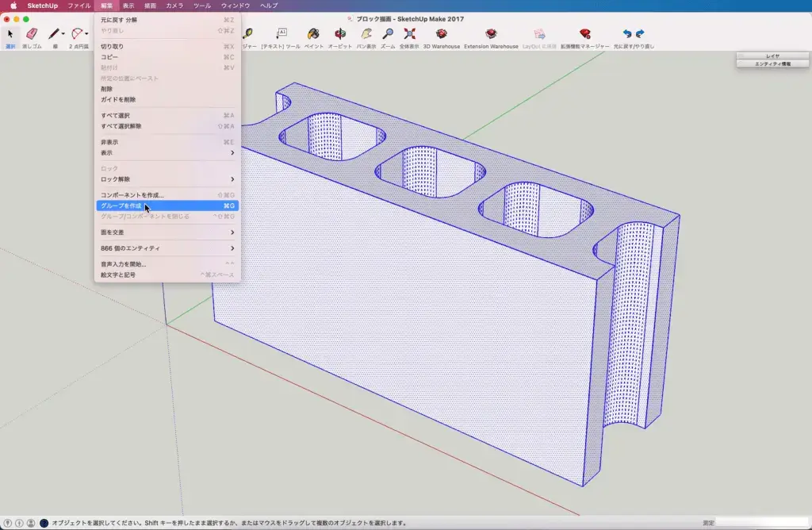Image resolution: width=812 pixels, height=530 pixels.
Task: Choose 元に戻す 分解 from Edit menu
Action: tap(167, 20)
